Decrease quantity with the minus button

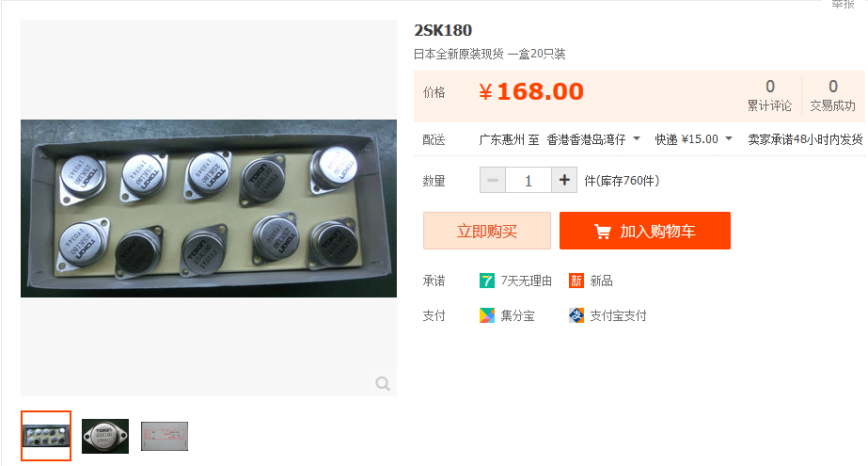click(493, 180)
